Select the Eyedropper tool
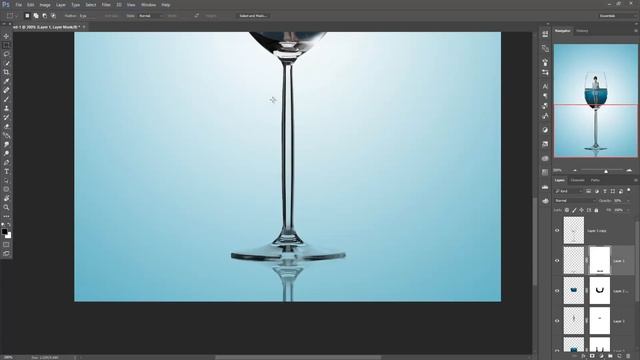640x360 pixels. pos(6,81)
